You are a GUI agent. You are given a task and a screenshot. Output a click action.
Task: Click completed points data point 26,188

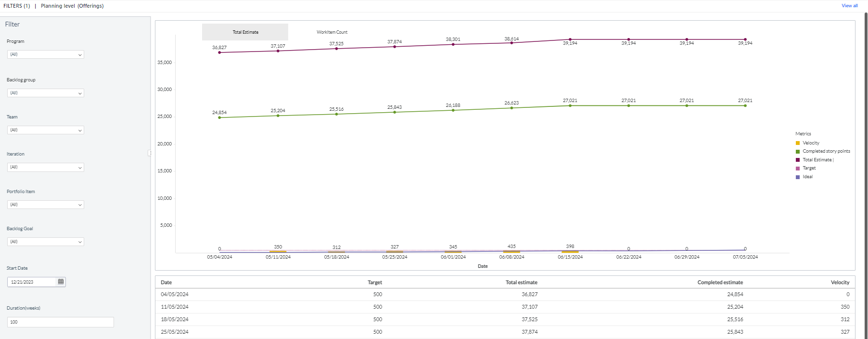[x=453, y=110]
